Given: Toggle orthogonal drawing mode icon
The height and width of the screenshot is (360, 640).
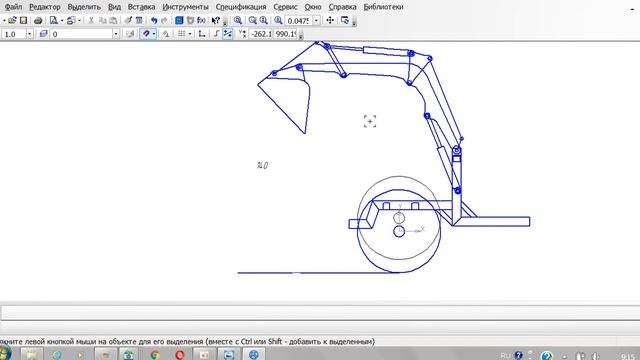Looking at the screenshot, I should coord(217,34).
